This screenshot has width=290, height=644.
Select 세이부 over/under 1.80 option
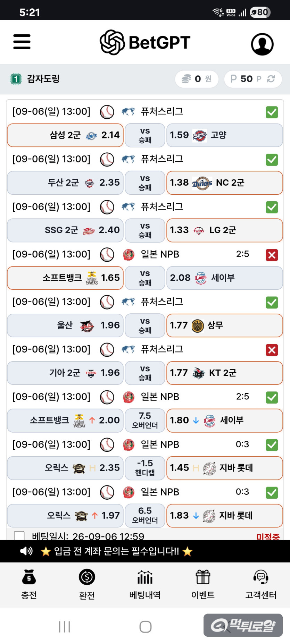224,420
